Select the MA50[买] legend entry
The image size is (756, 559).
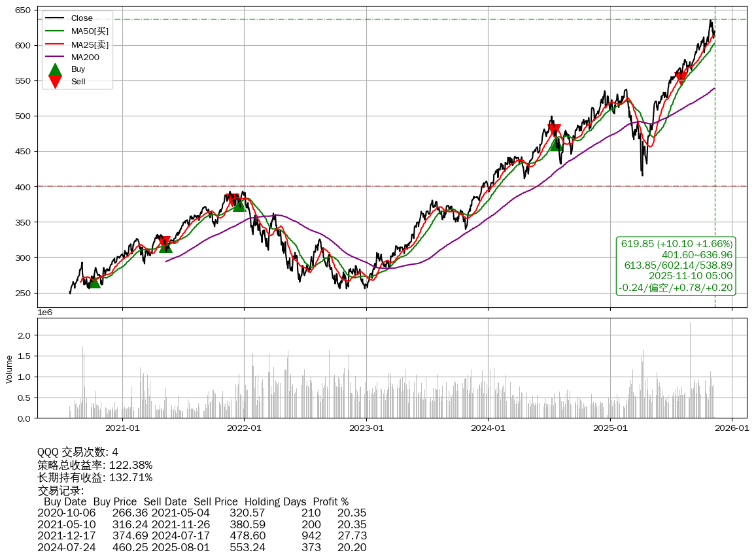pyautogui.click(x=90, y=31)
